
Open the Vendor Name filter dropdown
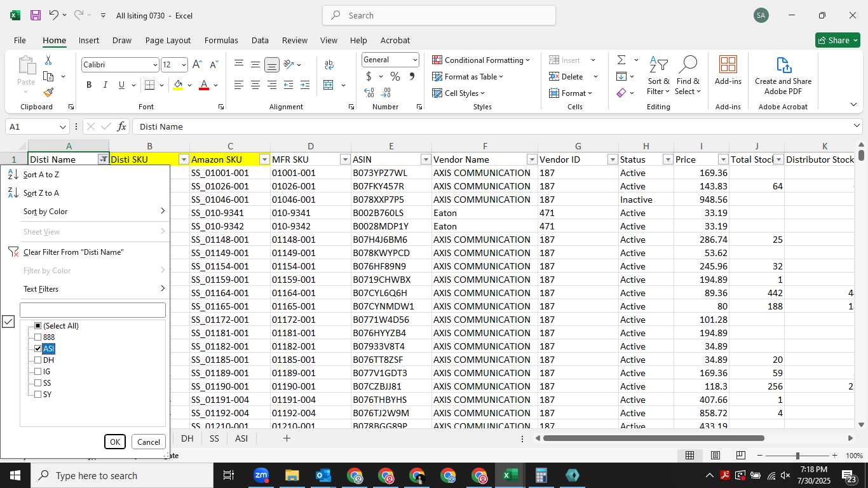point(532,159)
